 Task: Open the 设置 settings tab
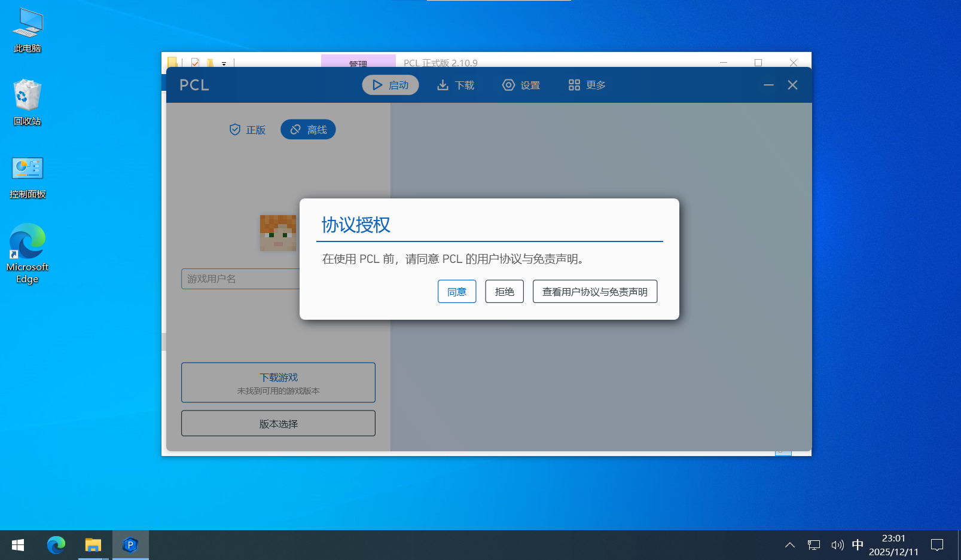coord(521,85)
